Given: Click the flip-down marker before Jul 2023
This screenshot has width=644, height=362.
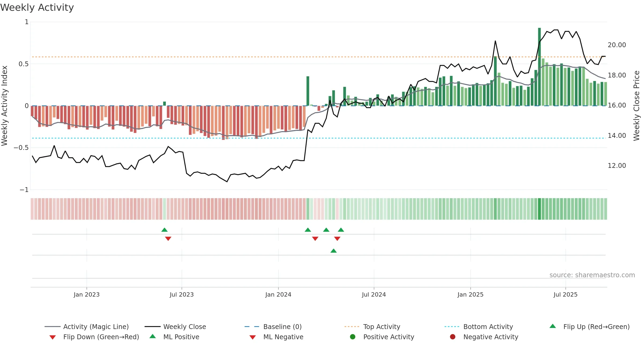Looking at the screenshot, I should tap(168, 239).
